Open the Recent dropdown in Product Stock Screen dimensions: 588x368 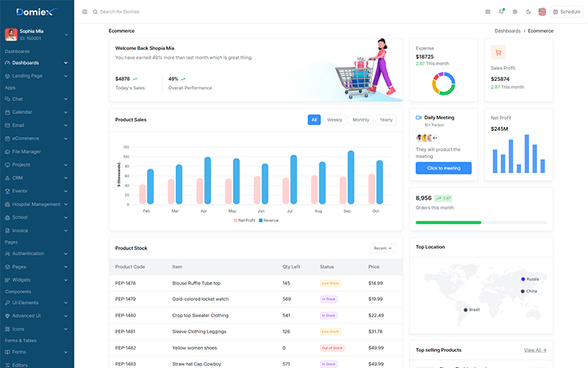(383, 248)
